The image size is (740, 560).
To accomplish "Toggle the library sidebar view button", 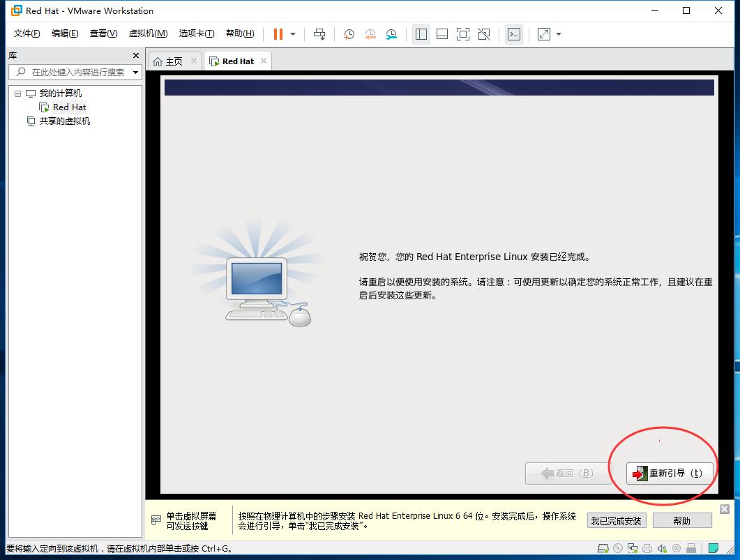I will coord(421,34).
